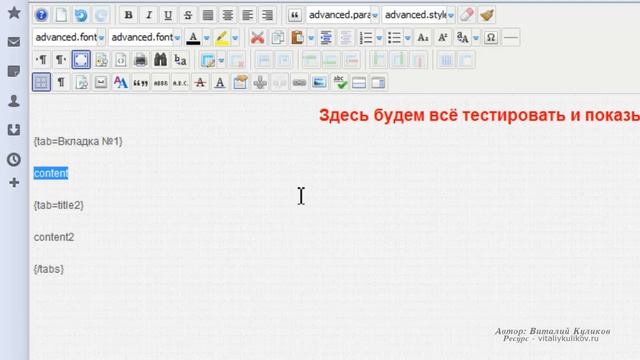This screenshot has height=360, width=640.
Task: Open the source code editor
Action: pos(121,60)
